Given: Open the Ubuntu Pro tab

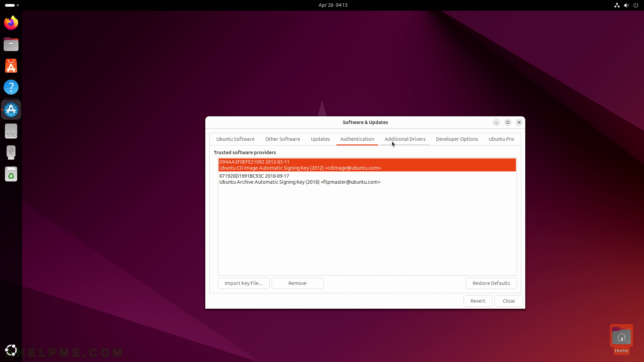Looking at the screenshot, I should pos(501,139).
